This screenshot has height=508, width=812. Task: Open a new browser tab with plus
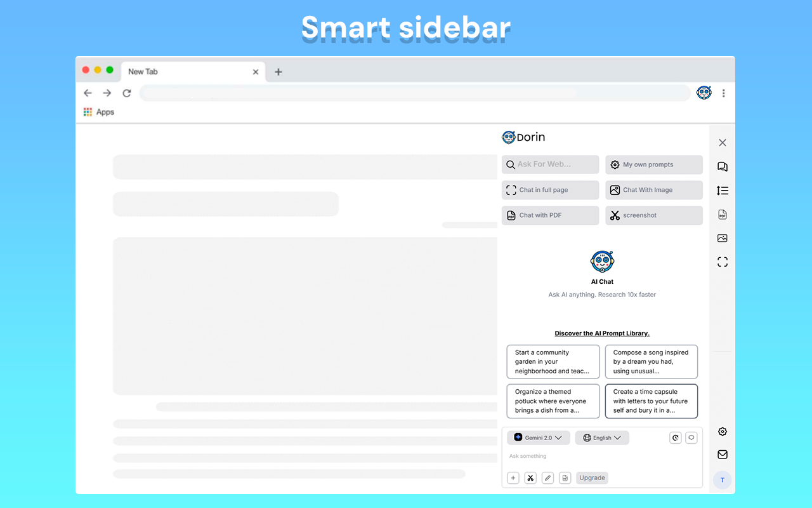click(x=278, y=72)
